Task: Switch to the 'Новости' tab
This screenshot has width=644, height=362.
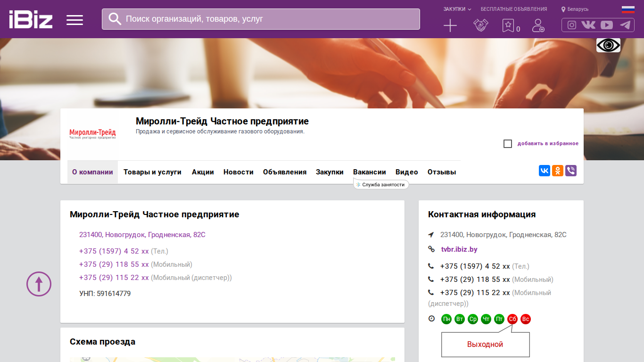Action: click(239, 172)
